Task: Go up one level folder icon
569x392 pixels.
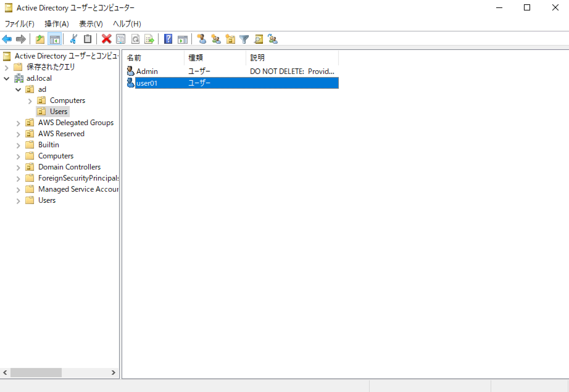Action: pyautogui.click(x=40, y=39)
